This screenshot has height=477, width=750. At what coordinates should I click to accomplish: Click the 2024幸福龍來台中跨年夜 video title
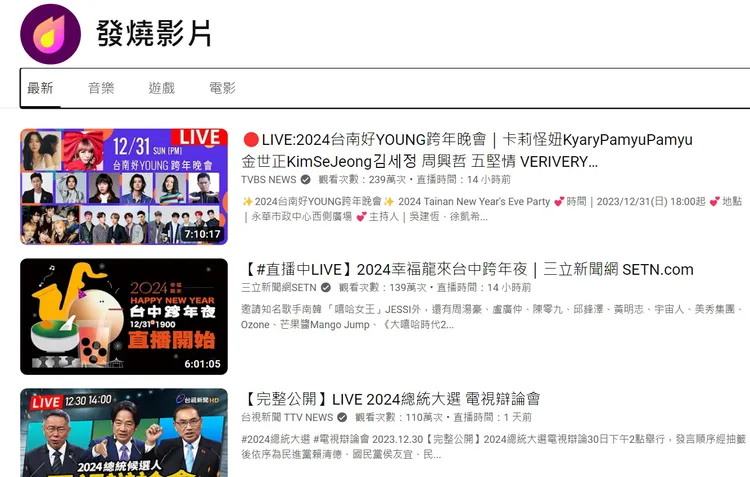pos(468,269)
